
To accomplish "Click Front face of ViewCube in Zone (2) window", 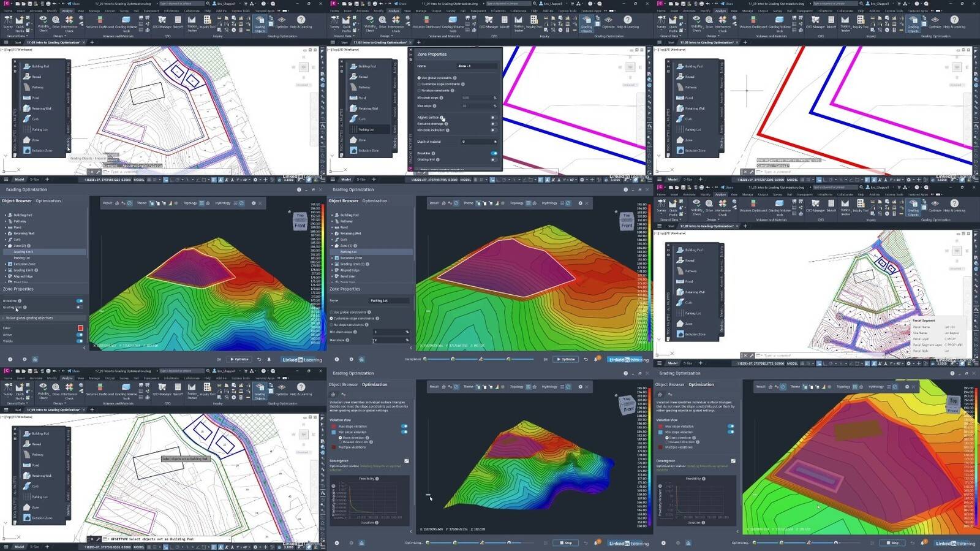I will click(300, 226).
